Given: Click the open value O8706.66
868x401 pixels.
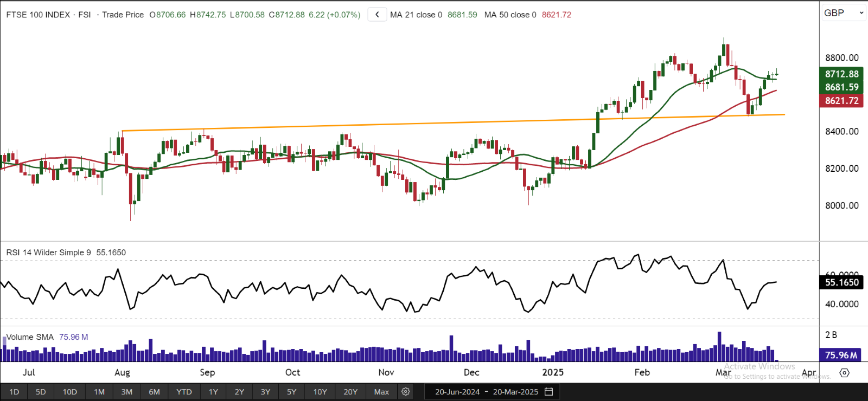Looking at the screenshot, I should tap(168, 15).
